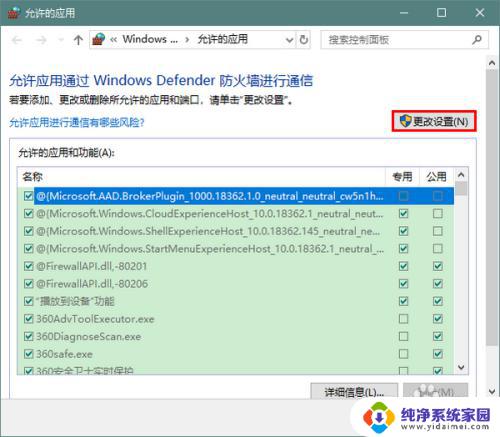500x437 pixels.
Task: Click the app list scroll down arrow
Action: click(461, 367)
